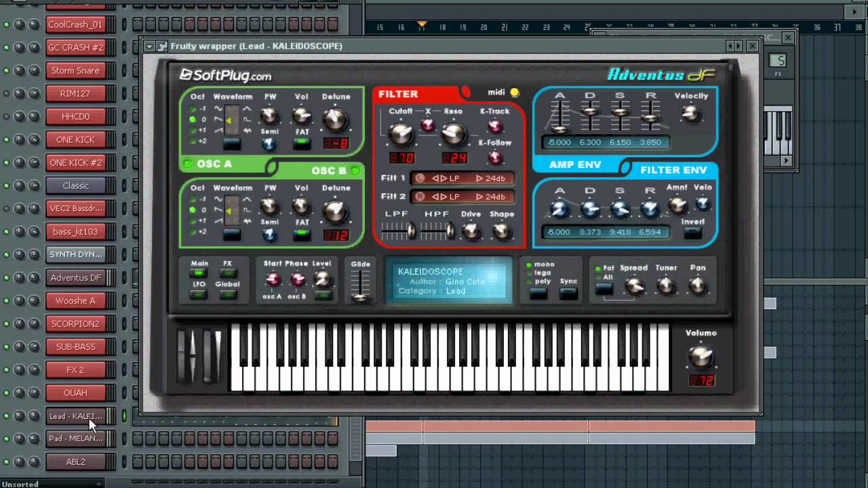Select the sine waveform icon in OSC A

point(218,108)
